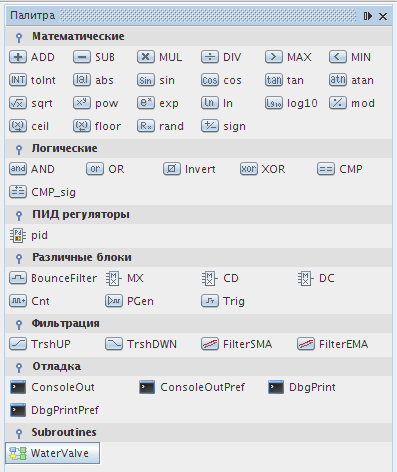Select the abs block icon
This screenshot has height=472, width=397.
[x=82, y=80]
